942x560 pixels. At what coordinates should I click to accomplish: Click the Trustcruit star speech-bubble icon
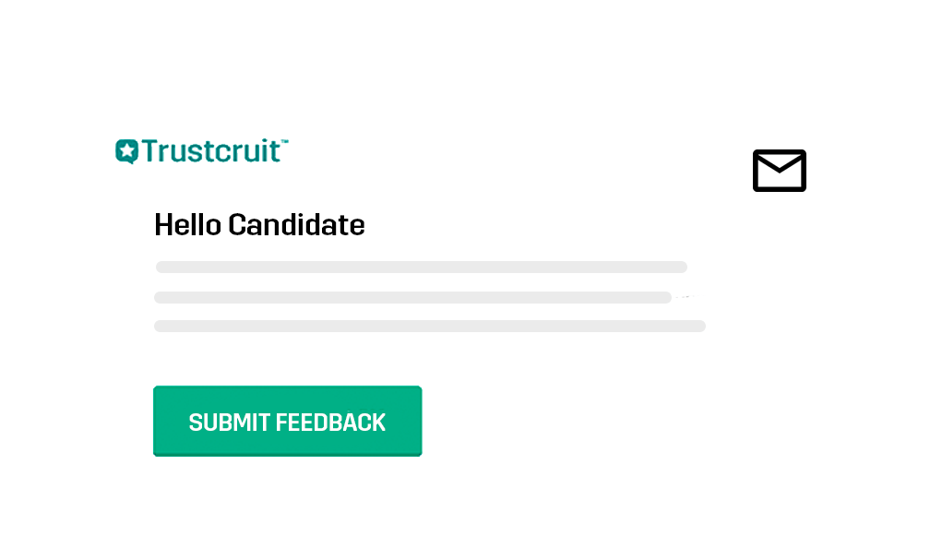[x=126, y=151]
